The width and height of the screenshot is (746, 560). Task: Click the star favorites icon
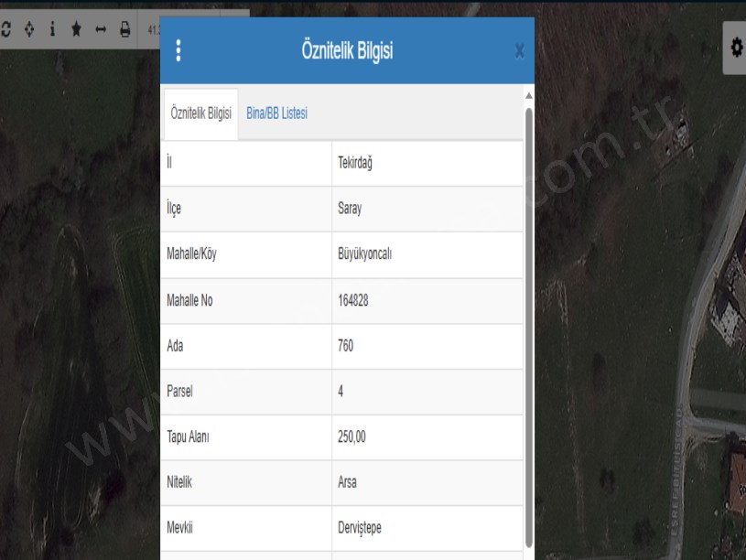79,28
